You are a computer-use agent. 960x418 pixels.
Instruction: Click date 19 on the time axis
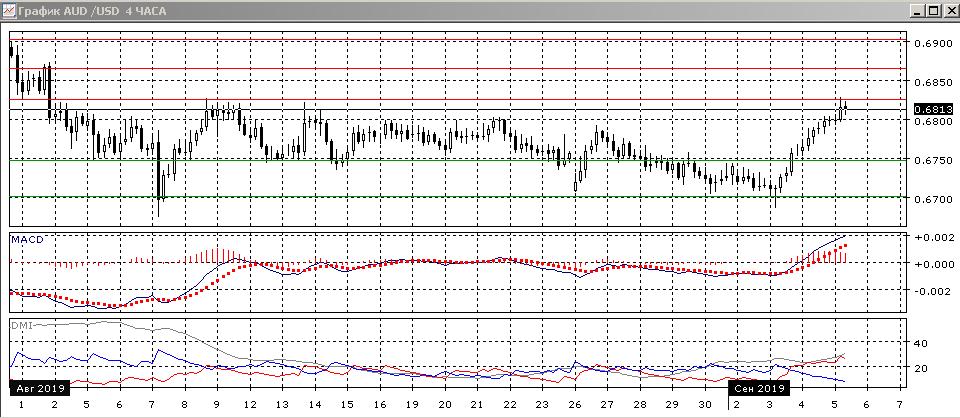pos(410,404)
